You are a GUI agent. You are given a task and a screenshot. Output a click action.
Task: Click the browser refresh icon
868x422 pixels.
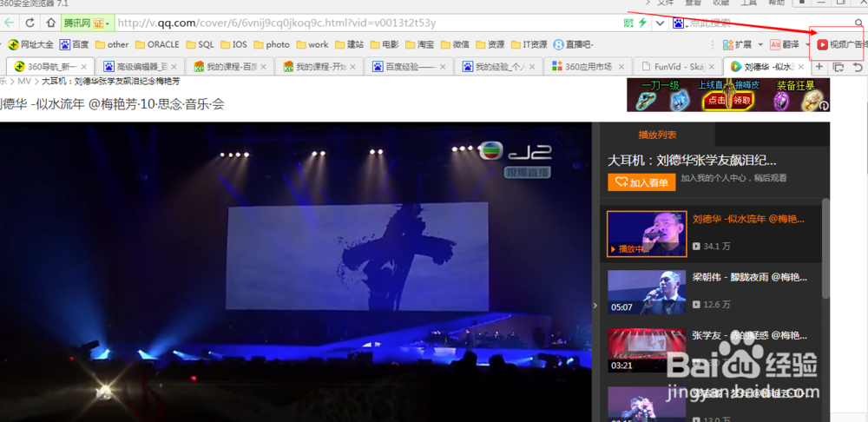30,23
